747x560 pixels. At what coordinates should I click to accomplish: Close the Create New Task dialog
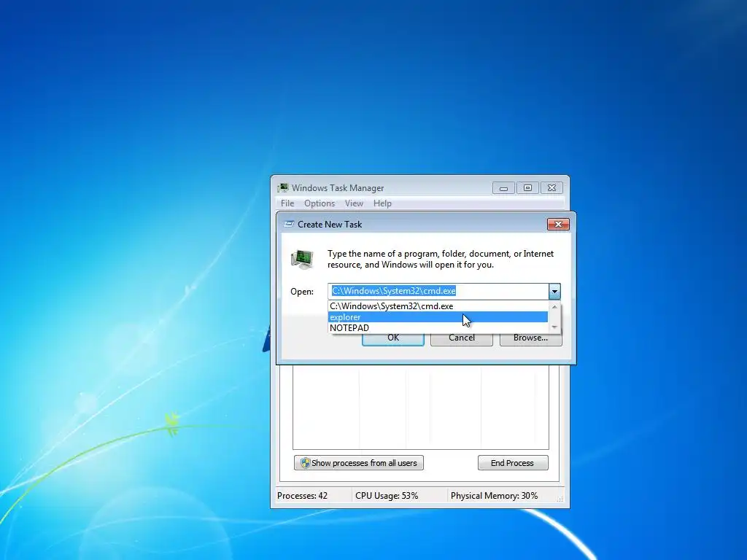(558, 225)
